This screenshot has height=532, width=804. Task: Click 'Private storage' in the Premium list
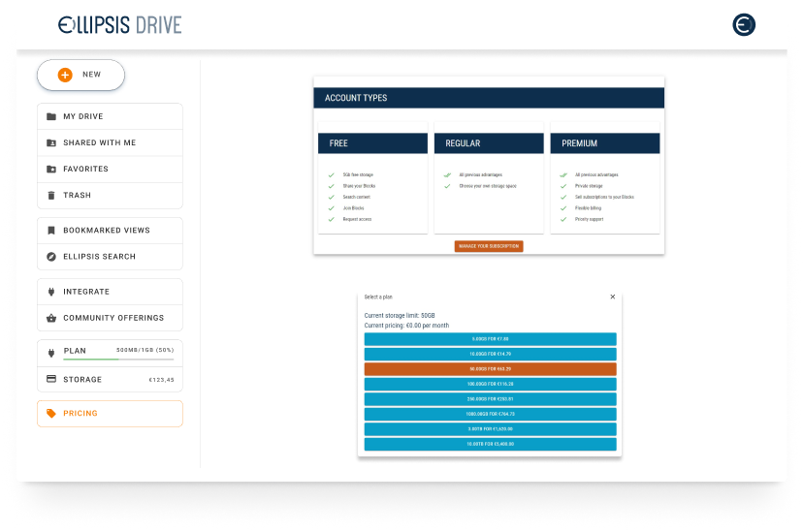pos(589,186)
